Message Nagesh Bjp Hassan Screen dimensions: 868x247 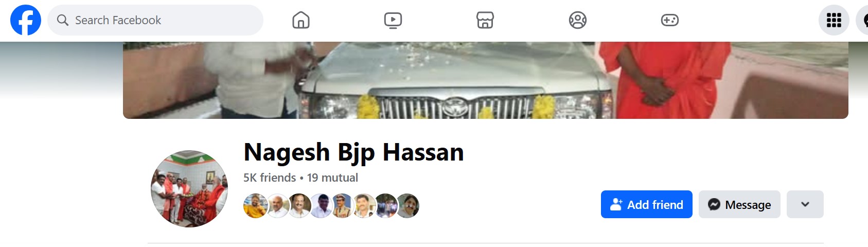coord(739,204)
